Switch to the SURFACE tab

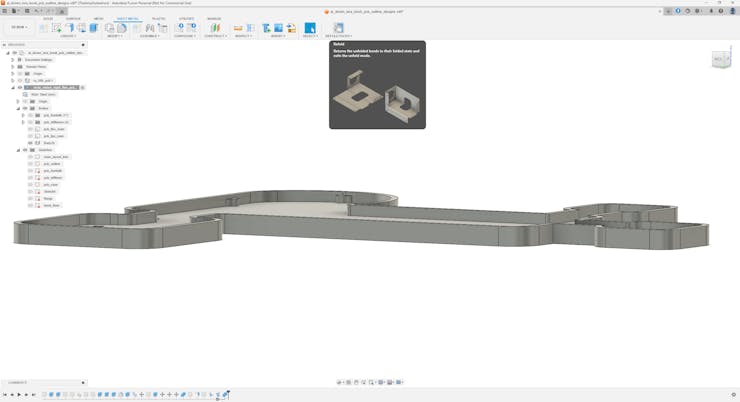pos(73,18)
